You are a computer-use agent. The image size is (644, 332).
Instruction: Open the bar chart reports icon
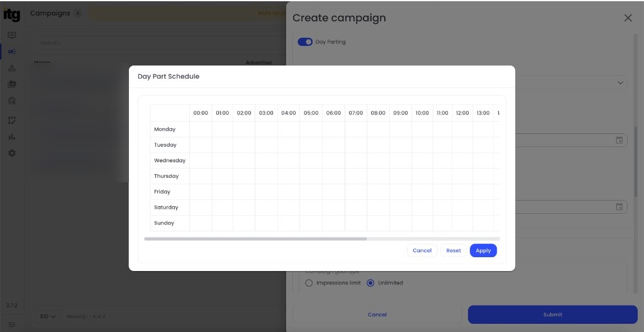point(12,137)
